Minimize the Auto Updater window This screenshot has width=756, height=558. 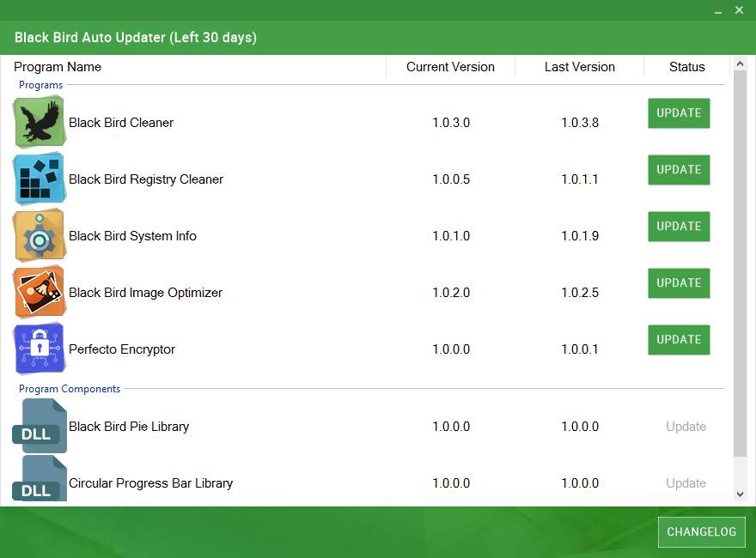click(718, 10)
